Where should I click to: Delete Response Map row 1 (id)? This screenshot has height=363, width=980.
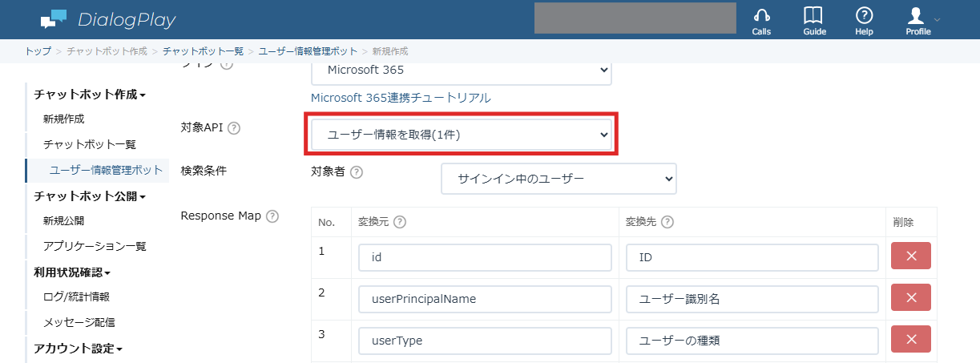click(911, 256)
